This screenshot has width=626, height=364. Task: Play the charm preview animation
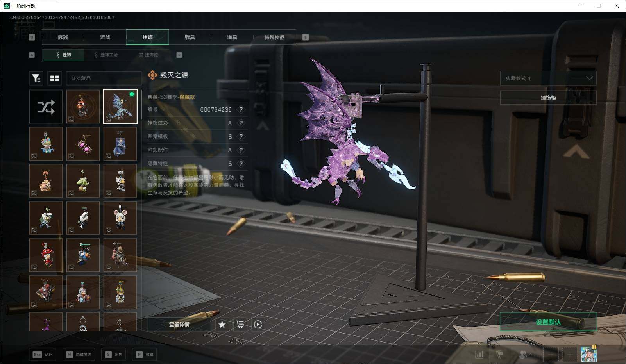(258, 324)
